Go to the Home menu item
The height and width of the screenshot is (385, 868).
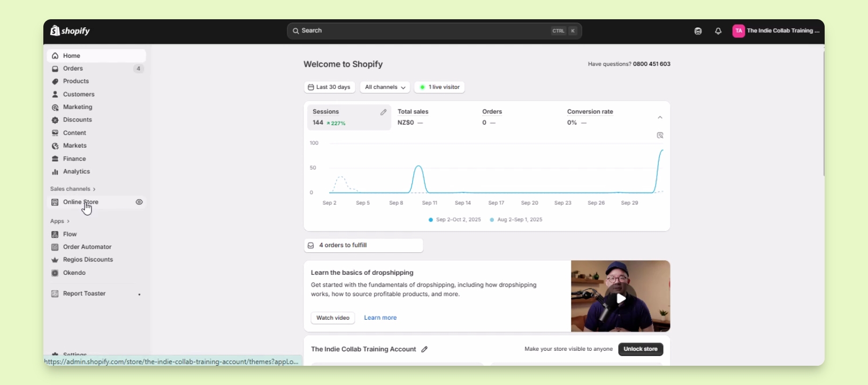96,56
